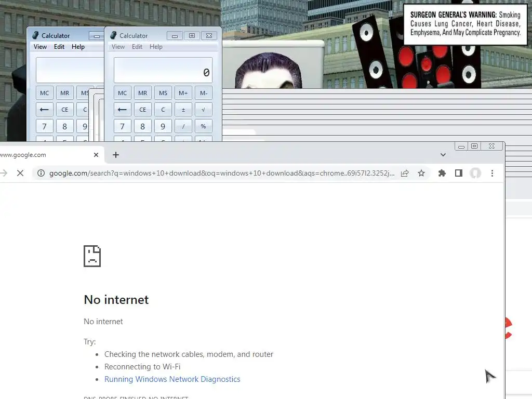This screenshot has height=399, width=532.
Task: Click 7 in back Calculator
Action: pyautogui.click(x=45, y=126)
